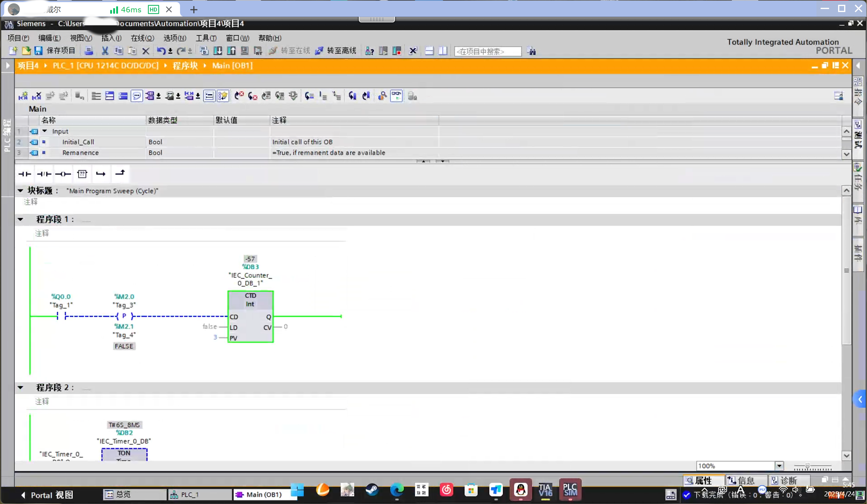This screenshot has width=867, height=504.
Task: Click the Insert network icon
Action: click(23, 96)
